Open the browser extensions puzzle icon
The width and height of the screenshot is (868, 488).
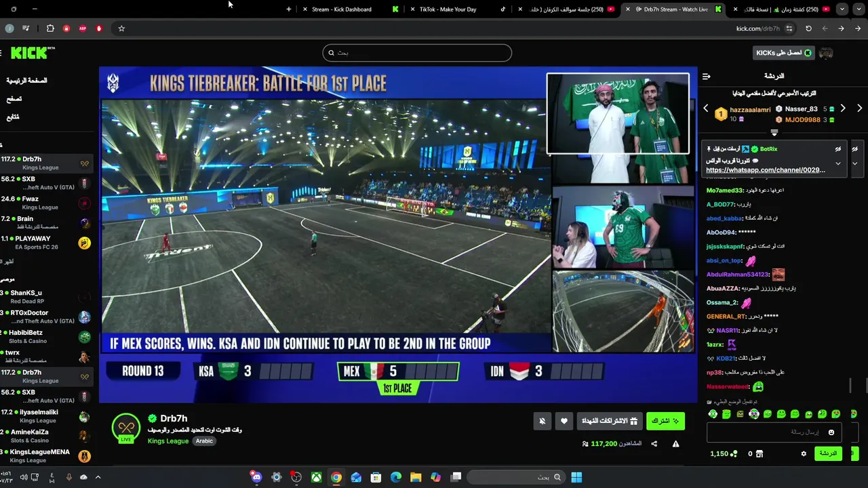click(50, 28)
